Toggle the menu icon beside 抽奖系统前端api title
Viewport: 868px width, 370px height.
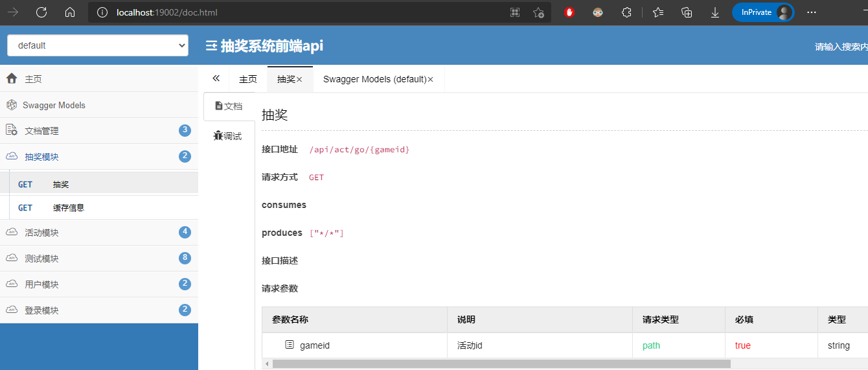click(211, 46)
